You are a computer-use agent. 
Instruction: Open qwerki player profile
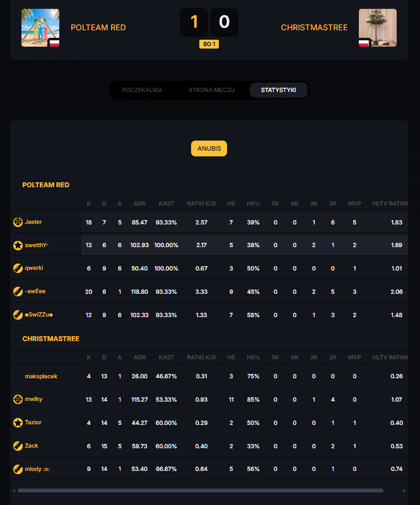34,268
